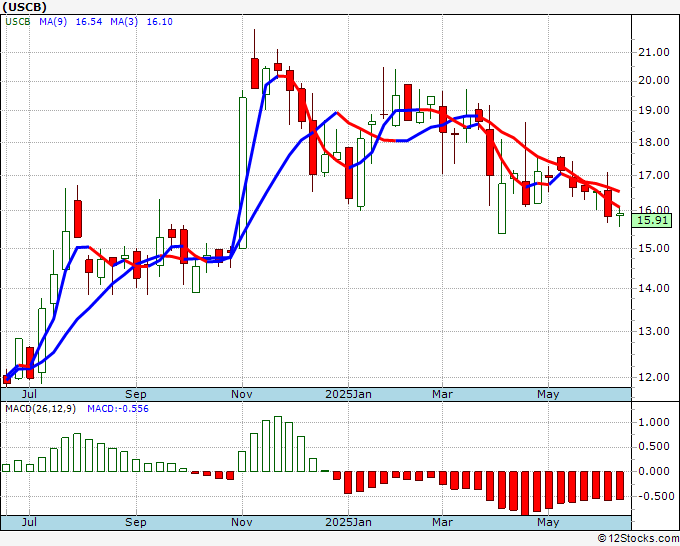The width and height of the screenshot is (680, 546).
Task: Click the lowest red MACD histogram bar
Action: point(525,494)
